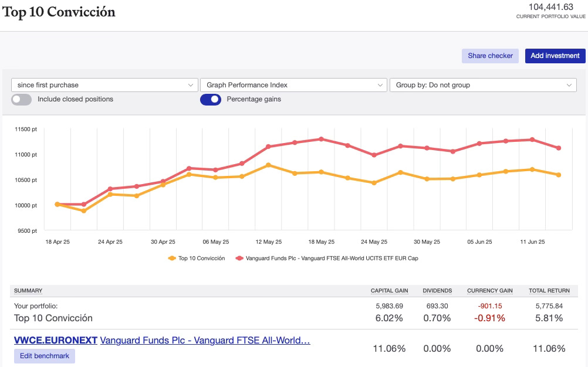588x367 pixels.
Task: Click the Top 10 Convicción page title
Action: [59, 12]
